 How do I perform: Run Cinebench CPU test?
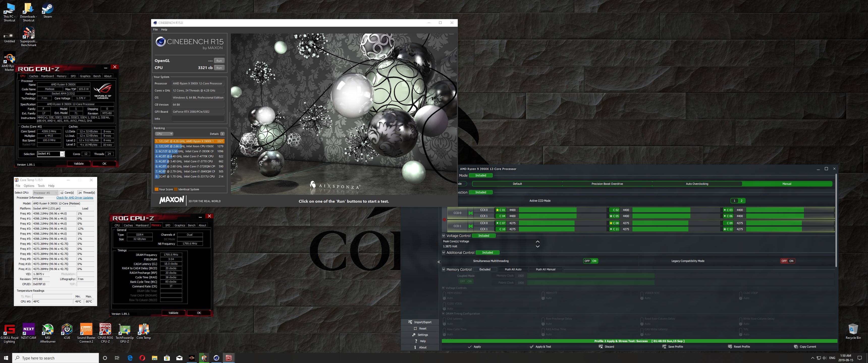point(219,68)
